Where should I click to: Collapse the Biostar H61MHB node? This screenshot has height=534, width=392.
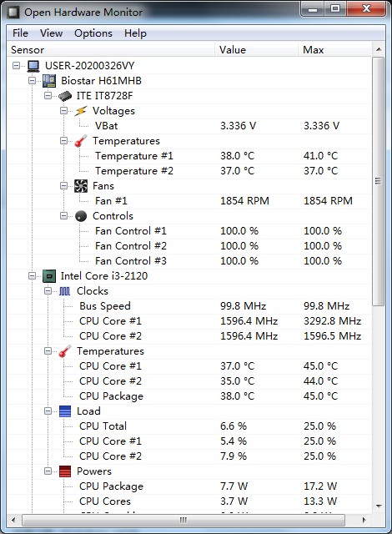click(x=32, y=81)
